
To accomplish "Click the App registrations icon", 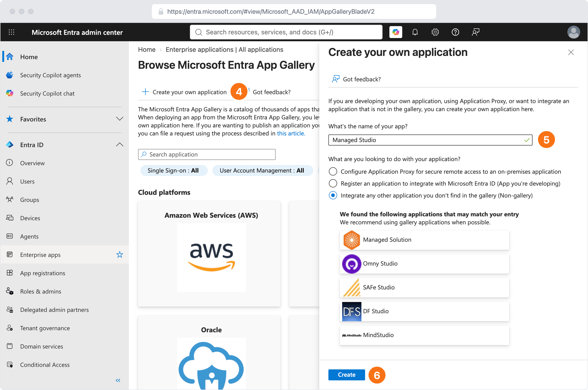I will 9,273.
